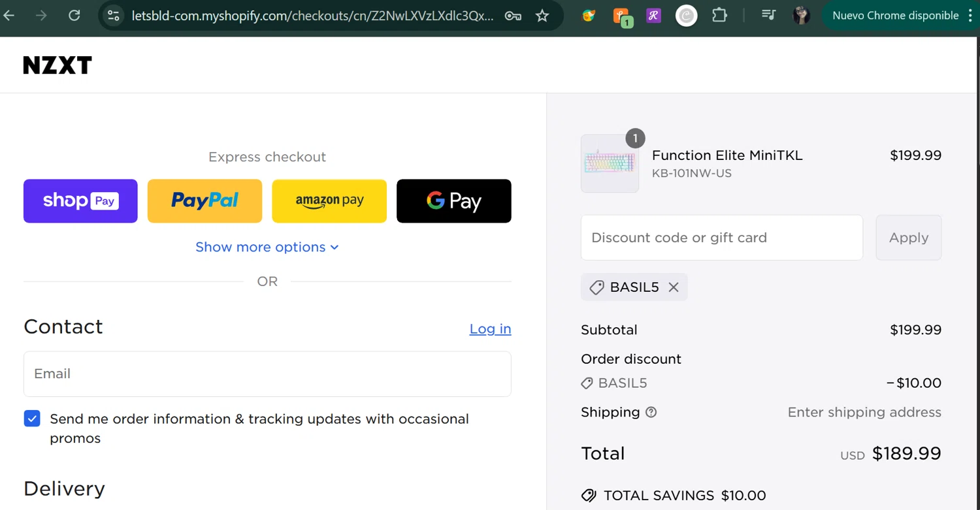Expand Show more options for express checkout
This screenshot has width=980, height=510.
(267, 247)
